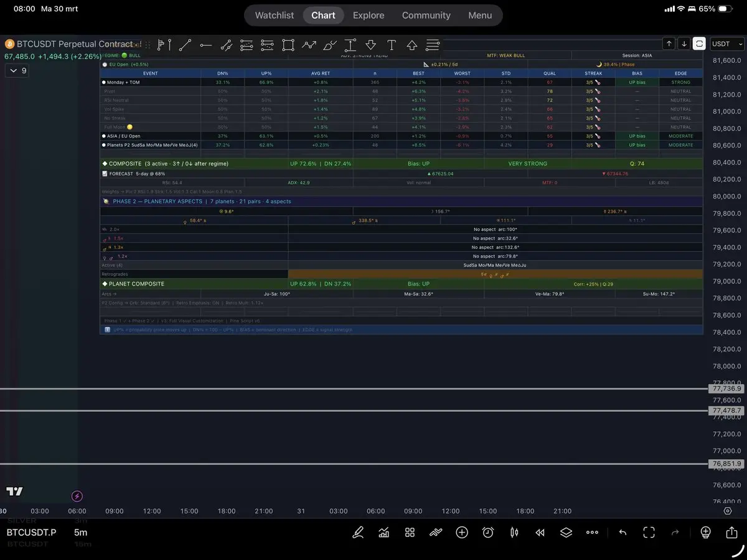Expand the collapsed indicators list showing 9
The image size is (747, 560).
[16, 71]
